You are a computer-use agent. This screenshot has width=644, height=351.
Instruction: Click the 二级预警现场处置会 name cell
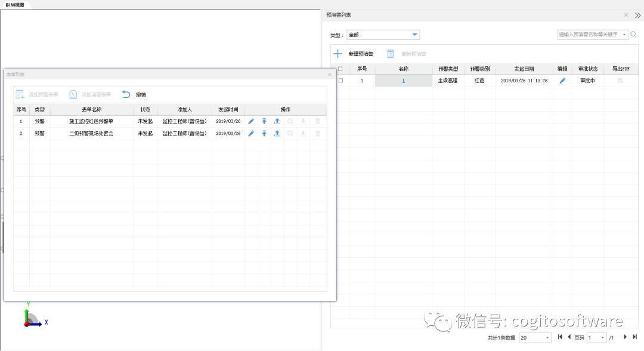(92, 134)
